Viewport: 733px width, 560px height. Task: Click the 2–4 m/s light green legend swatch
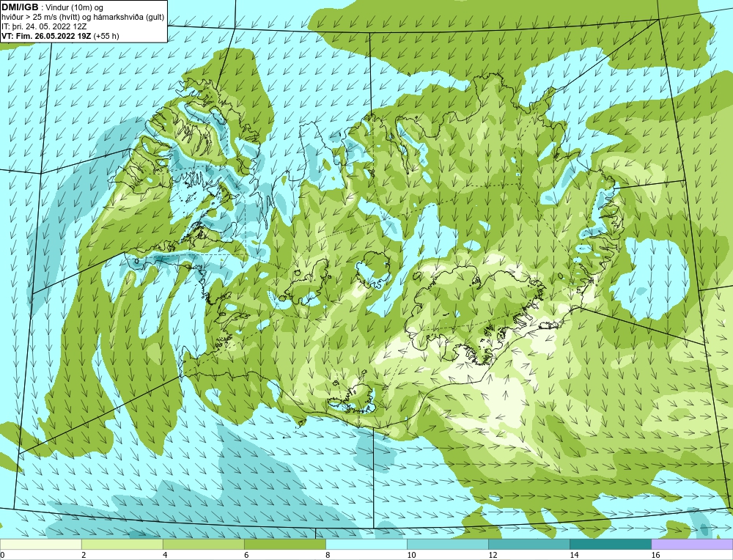point(122,544)
